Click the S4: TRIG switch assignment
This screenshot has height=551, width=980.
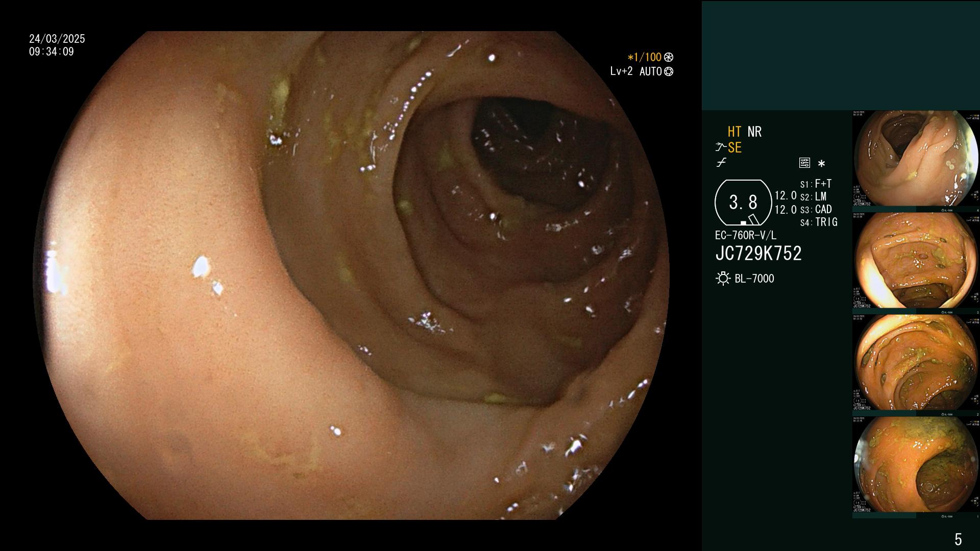click(819, 222)
